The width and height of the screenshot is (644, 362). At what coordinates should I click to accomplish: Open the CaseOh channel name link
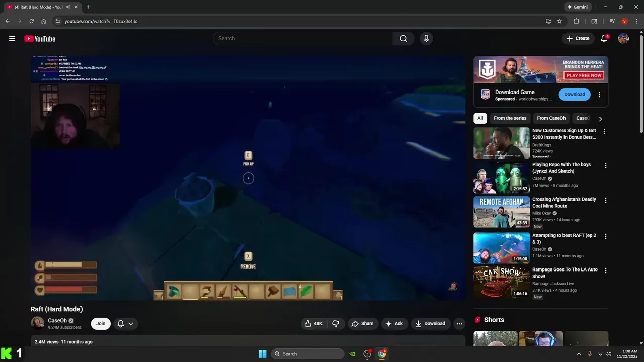57,321
